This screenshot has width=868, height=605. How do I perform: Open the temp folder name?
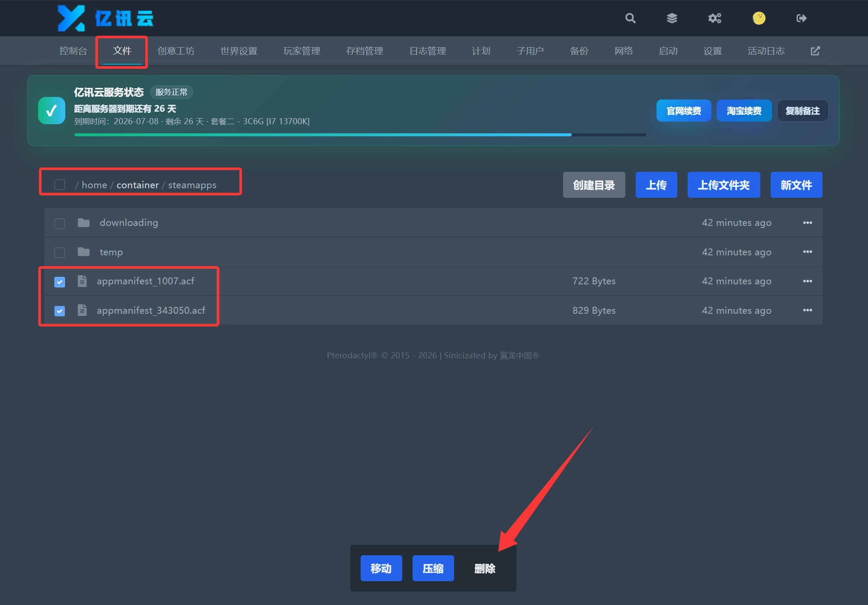coord(111,252)
